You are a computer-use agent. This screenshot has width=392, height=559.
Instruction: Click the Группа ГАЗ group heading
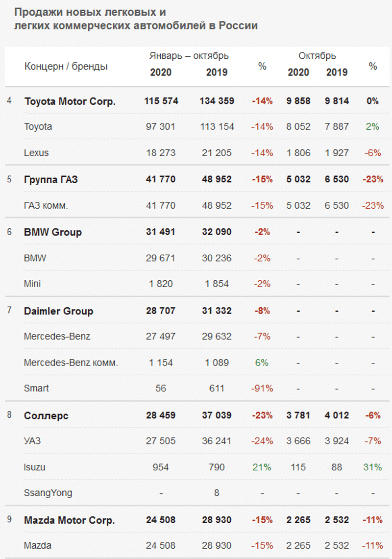(x=51, y=180)
